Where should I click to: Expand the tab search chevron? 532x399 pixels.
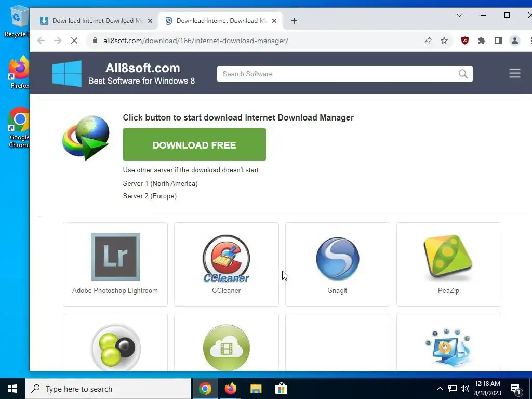click(459, 15)
